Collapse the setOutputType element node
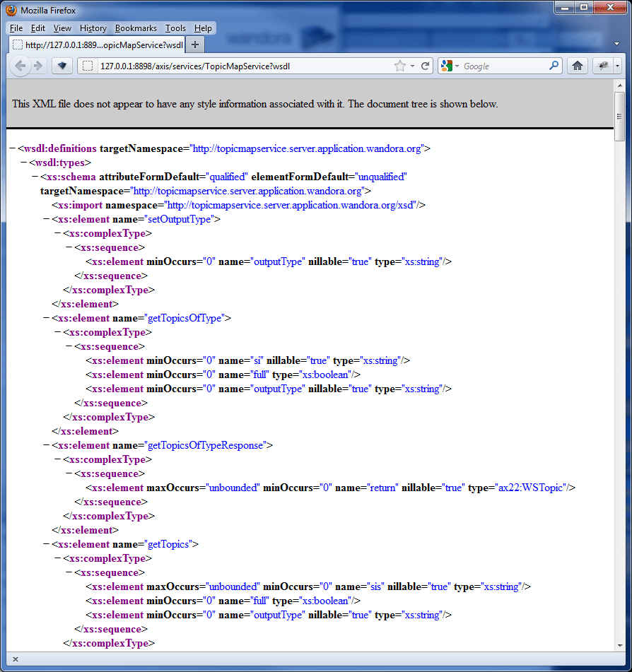 [47, 219]
